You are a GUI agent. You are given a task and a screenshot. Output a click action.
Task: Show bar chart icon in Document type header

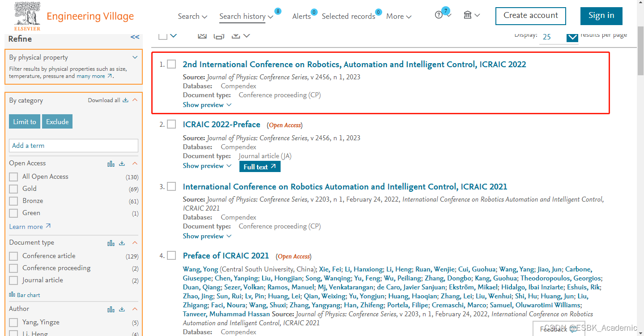(x=111, y=243)
